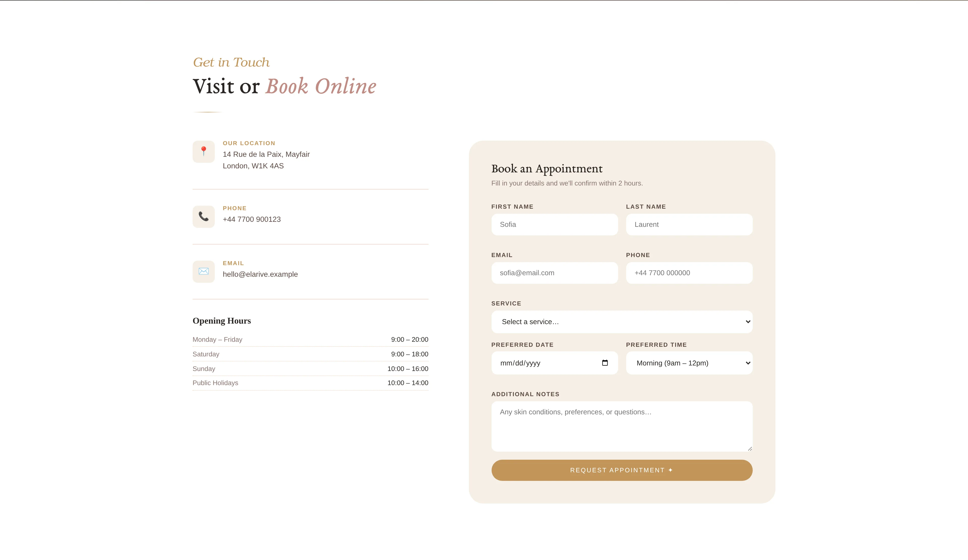968x560 pixels.
Task: Click the Monday – Friday row label
Action: click(x=217, y=339)
